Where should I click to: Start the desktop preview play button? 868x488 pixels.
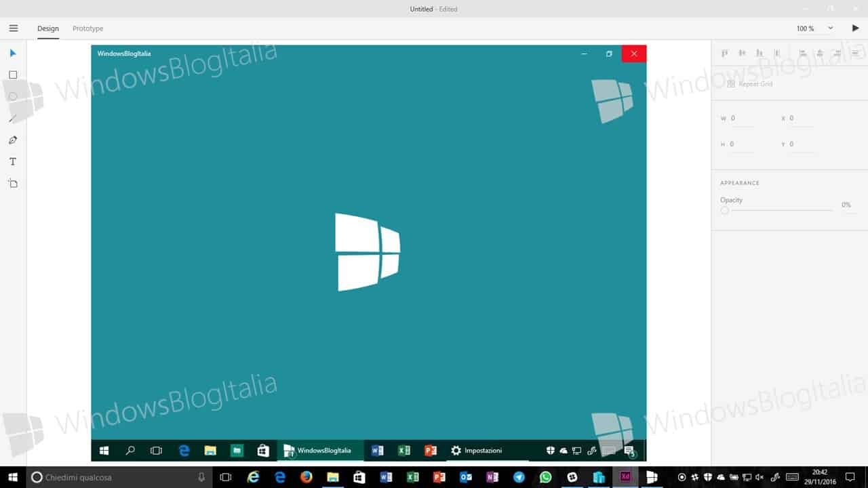click(855, 28)
